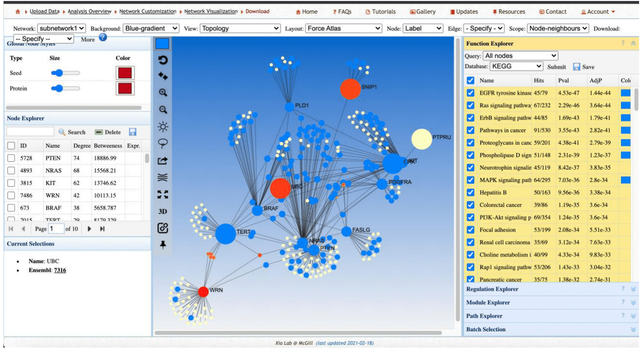644x348 pixels.
Task: Check the PTEN row checkbox
Action: pos(11,158)
